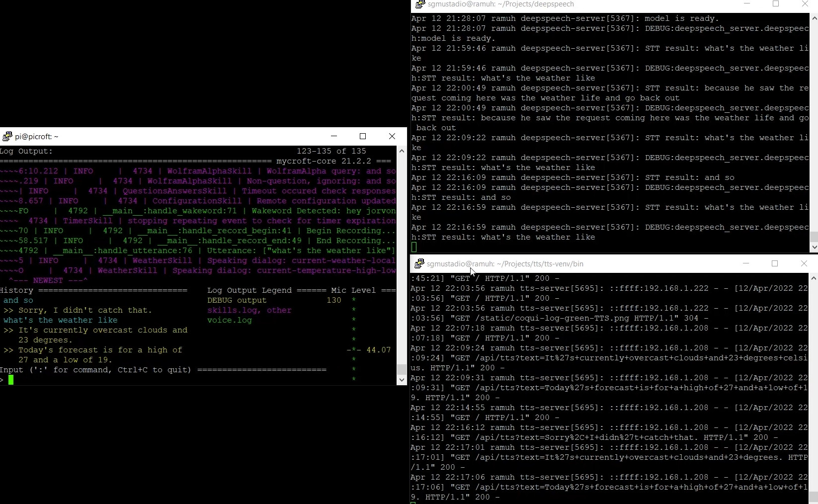Select the pi@picroft window title bar
Viewport: 818px width, 504px height.
149,136
